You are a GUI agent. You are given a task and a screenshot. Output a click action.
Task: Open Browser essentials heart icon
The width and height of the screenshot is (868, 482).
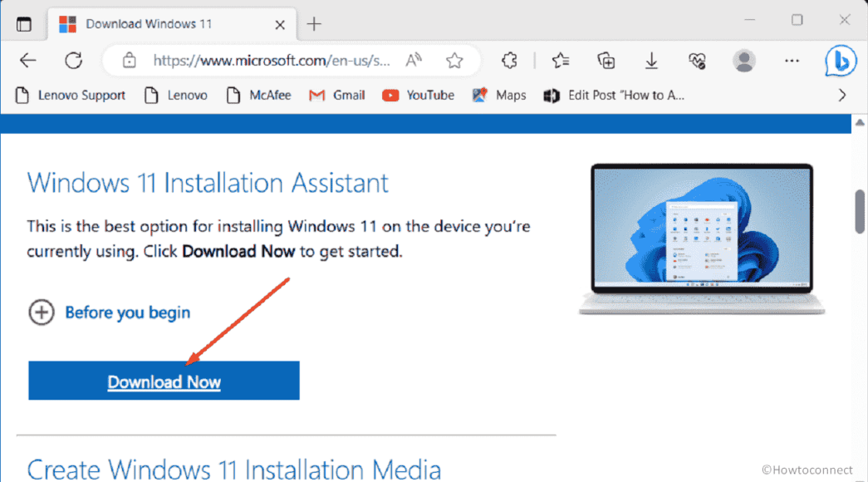[x=698, y=61]
